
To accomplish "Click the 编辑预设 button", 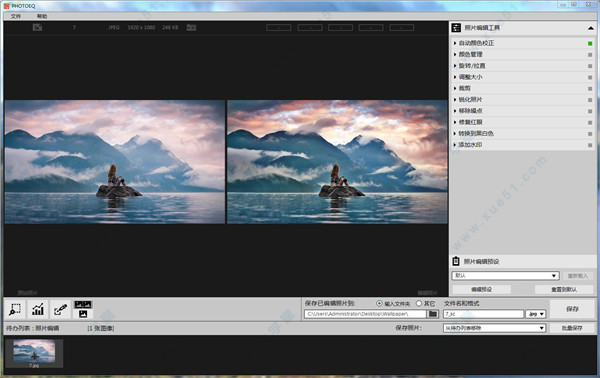I will (x=481, y=289).
